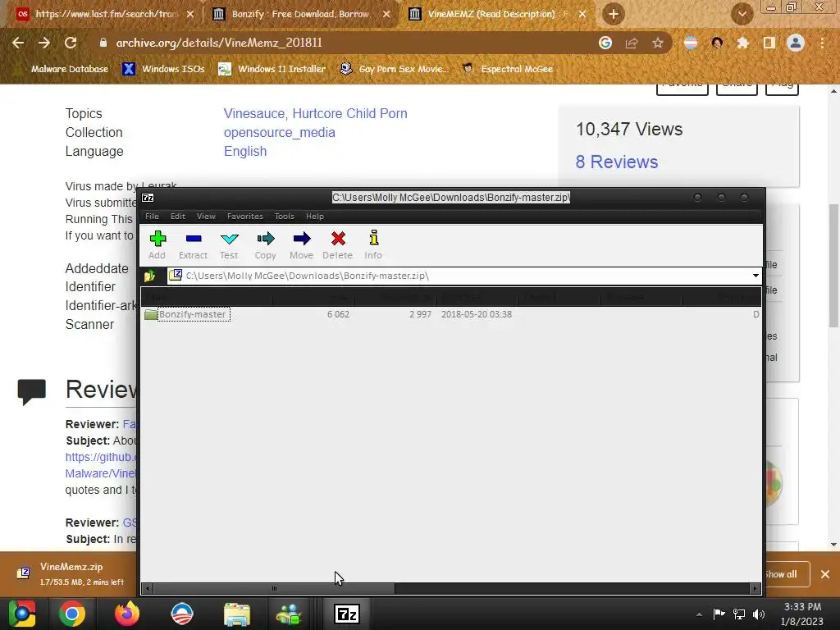Open the Espectral McGee bookmark

[x=508, y=69]
